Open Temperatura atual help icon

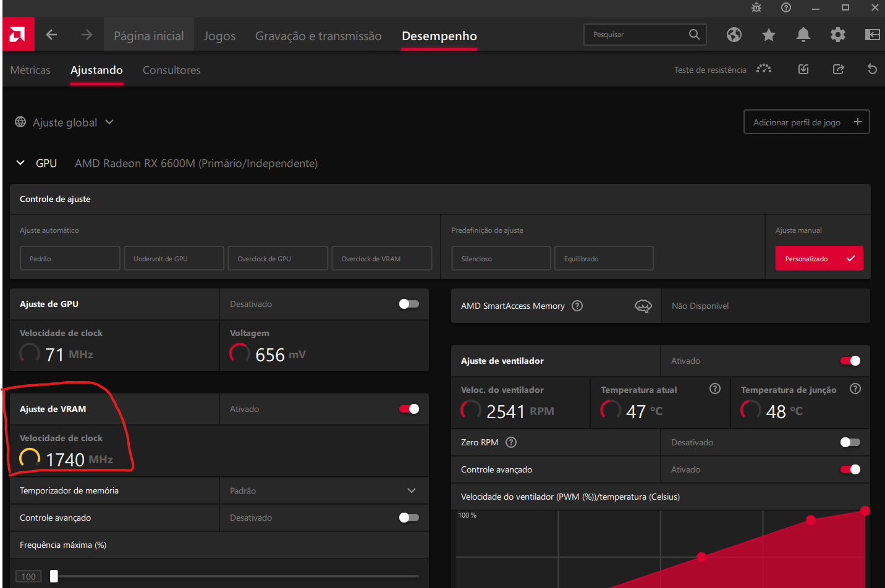point(715,388)
